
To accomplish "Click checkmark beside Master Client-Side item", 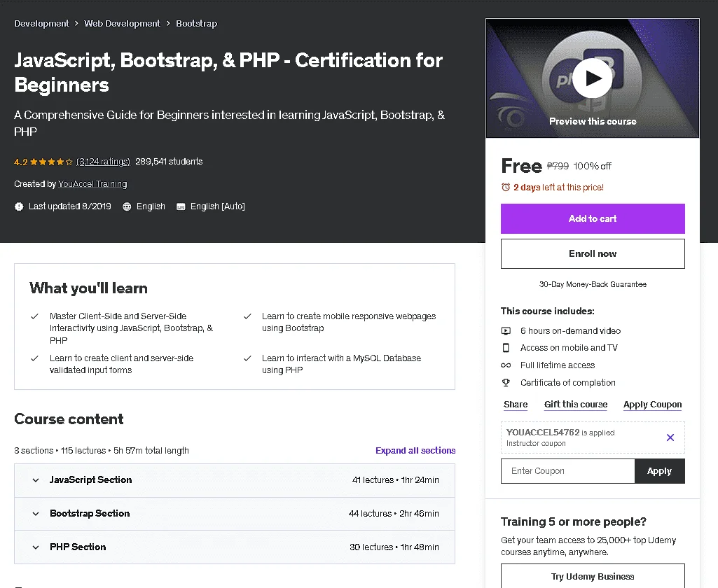I will pos(34,316).
